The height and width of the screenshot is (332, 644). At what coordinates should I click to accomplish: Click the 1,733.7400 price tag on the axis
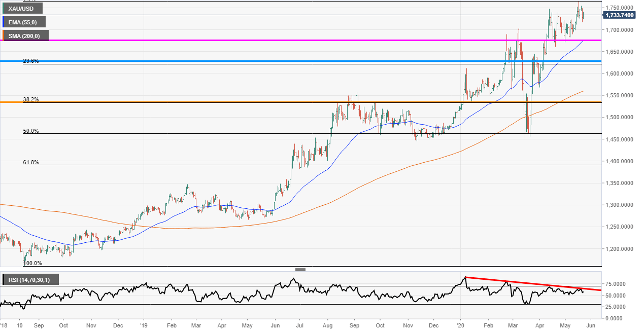click(620, 15)
